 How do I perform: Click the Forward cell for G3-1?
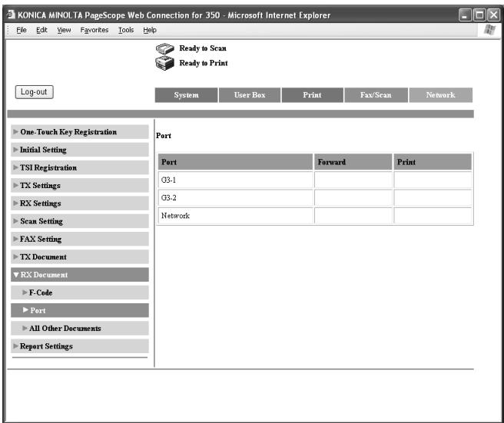353,180
